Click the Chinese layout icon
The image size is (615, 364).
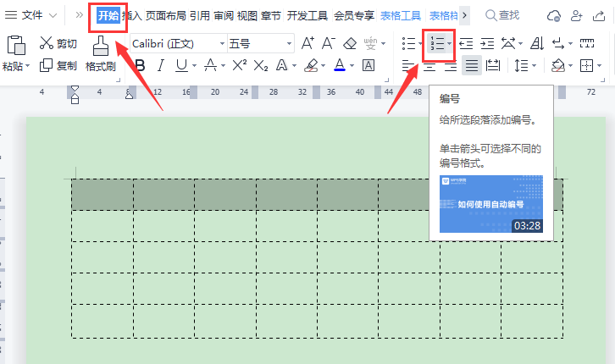click(508, 43)
